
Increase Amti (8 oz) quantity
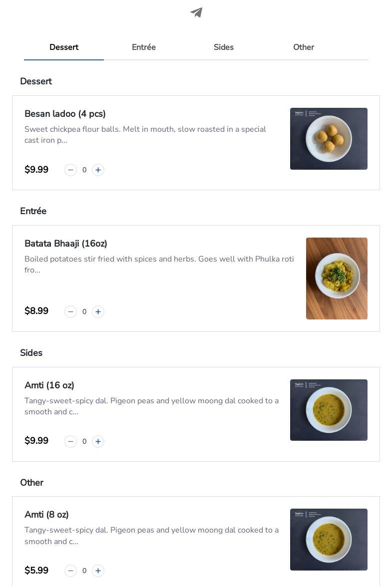[98, 571]
